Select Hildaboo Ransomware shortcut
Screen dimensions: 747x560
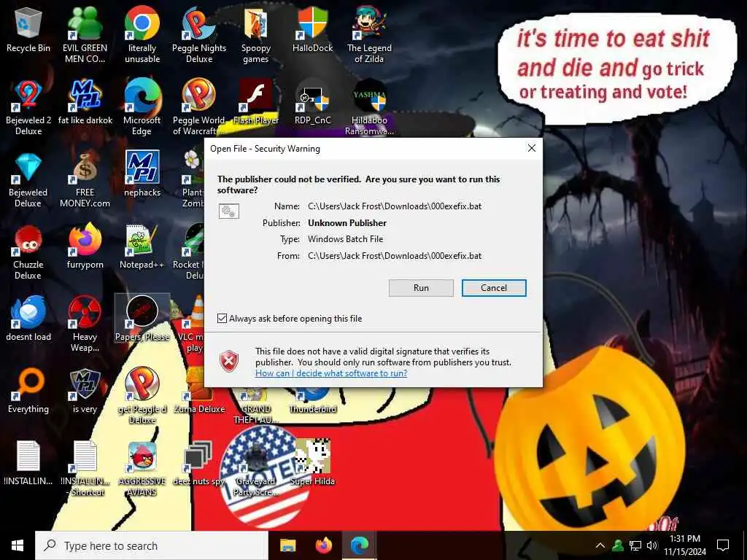369,106
